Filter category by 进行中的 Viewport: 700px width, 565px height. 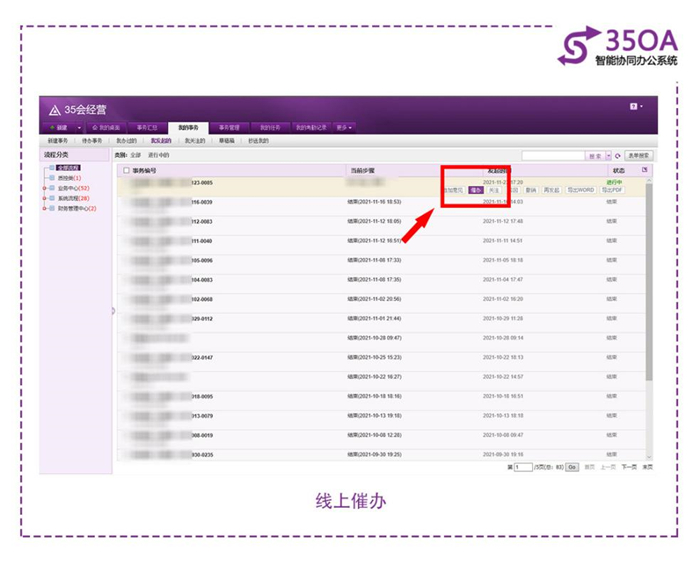(x=158, y=155)
